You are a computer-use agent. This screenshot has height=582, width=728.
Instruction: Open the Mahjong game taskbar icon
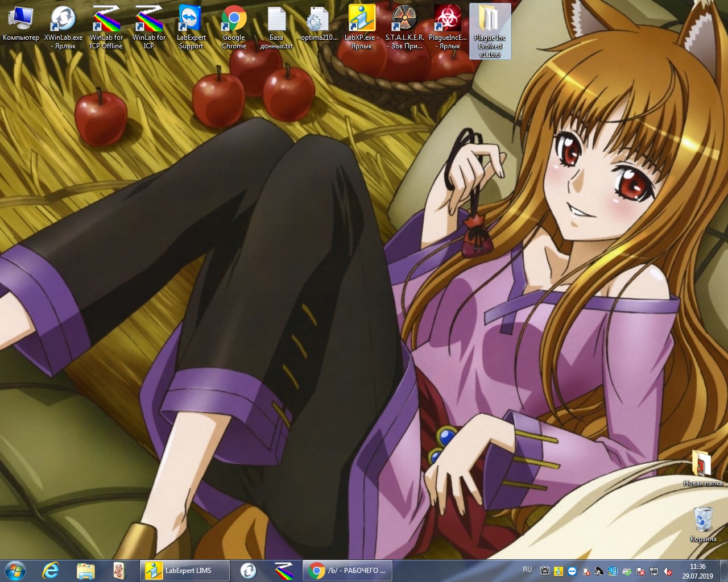coord(119,570)
